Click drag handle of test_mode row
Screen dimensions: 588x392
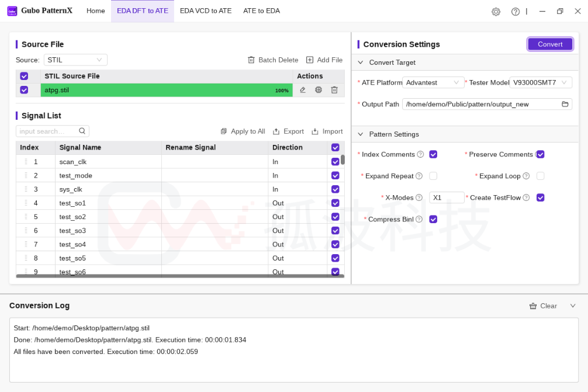point(26,175)
